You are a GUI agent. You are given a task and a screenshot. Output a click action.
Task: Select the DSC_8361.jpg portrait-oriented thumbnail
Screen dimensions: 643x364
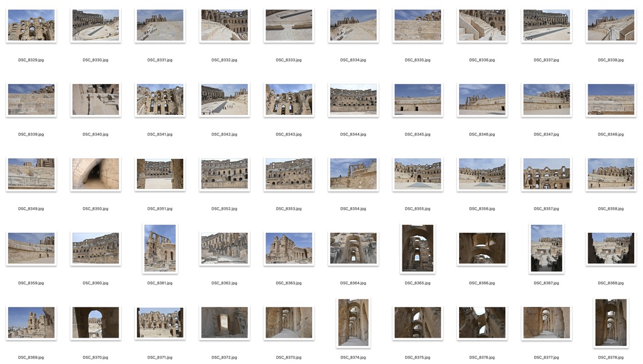159,248
